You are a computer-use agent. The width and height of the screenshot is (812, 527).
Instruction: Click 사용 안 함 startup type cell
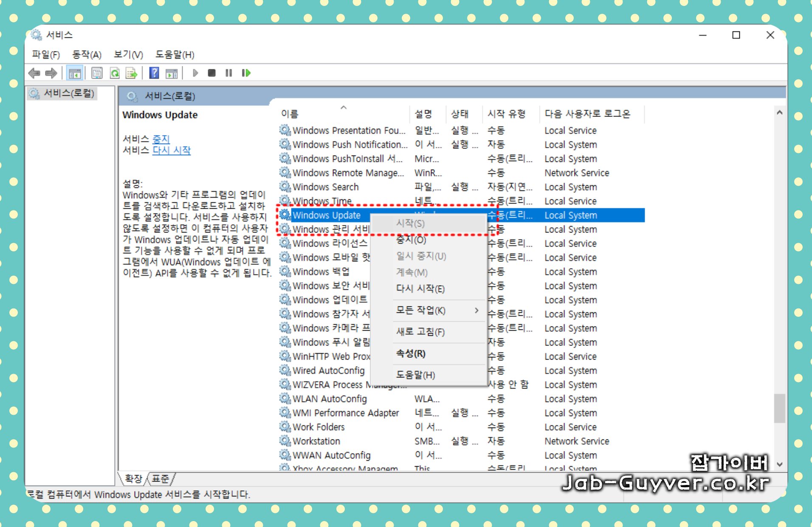pos(508,385)
